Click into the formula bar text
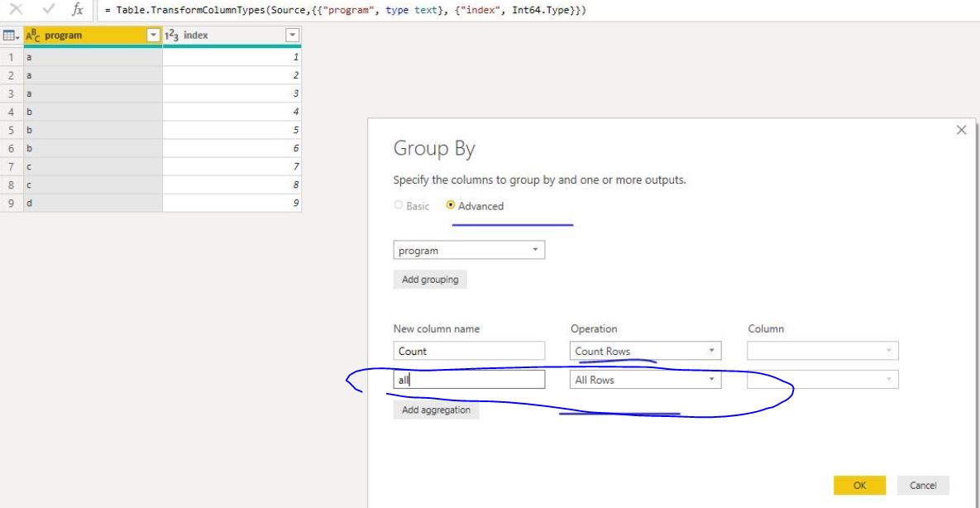Image resolution: width=980 pixels, height=508 pixels. click(346, 10)
